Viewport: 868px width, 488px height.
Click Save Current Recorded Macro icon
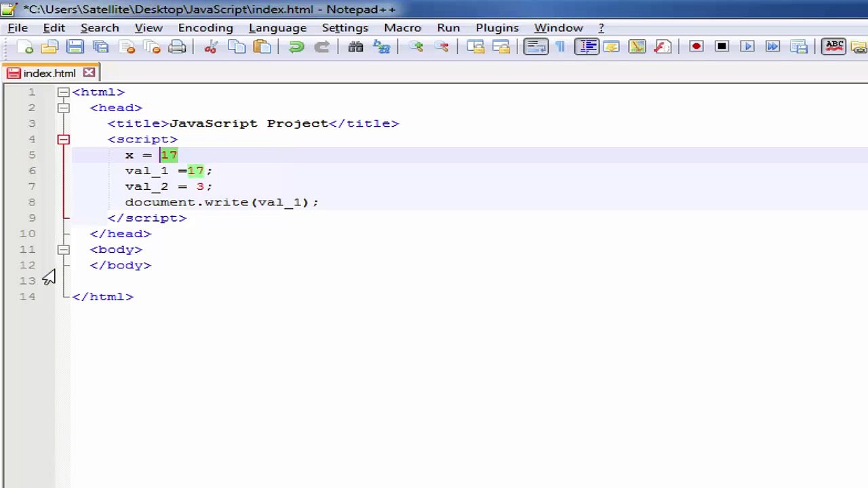click(799, 47)
